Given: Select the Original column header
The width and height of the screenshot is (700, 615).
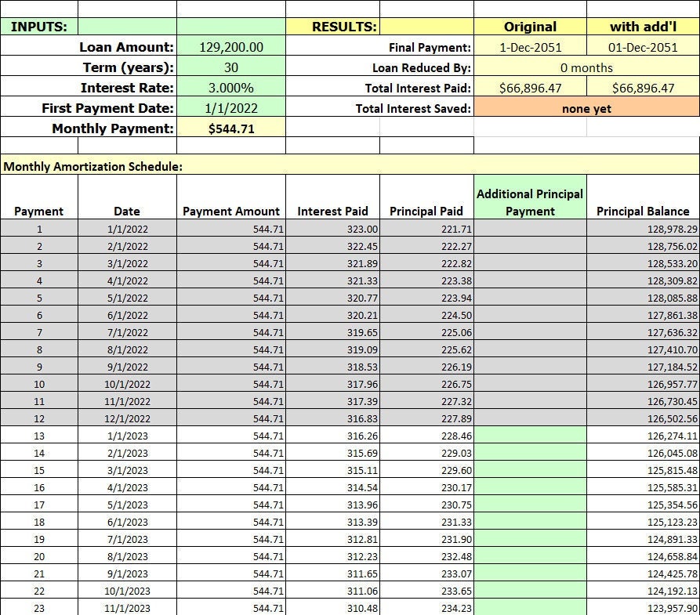Looking at the screenshot, I should point(529,26).
